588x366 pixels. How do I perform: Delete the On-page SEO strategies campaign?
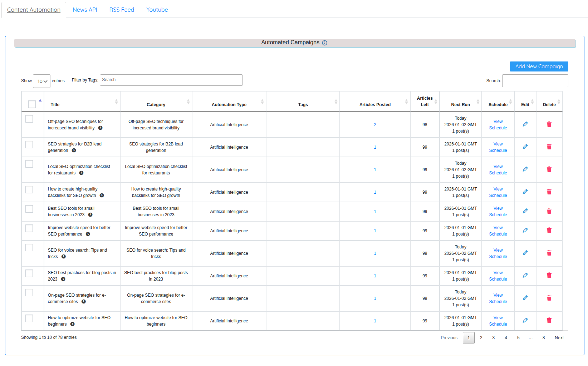click(549, 298)
